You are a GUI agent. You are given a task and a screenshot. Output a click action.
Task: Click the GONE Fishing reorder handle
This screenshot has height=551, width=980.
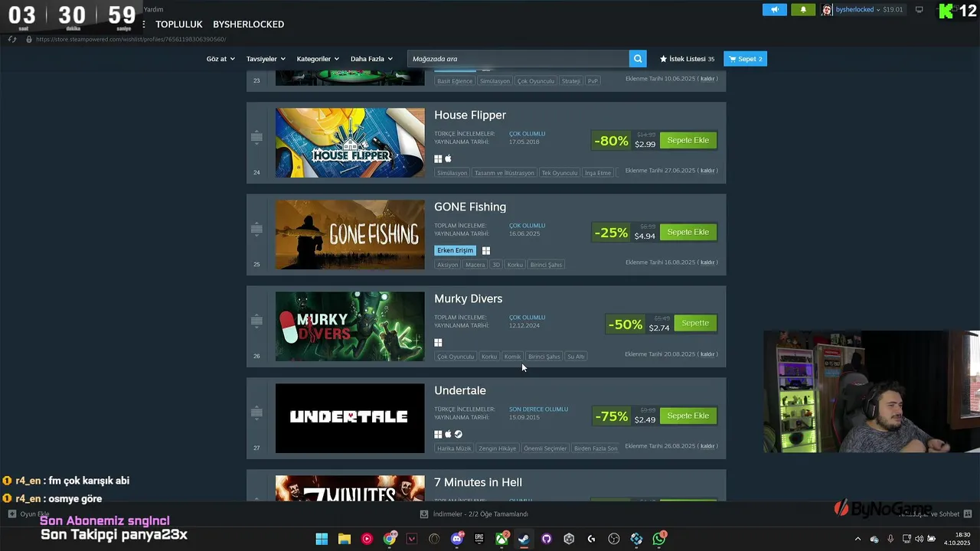256,229
